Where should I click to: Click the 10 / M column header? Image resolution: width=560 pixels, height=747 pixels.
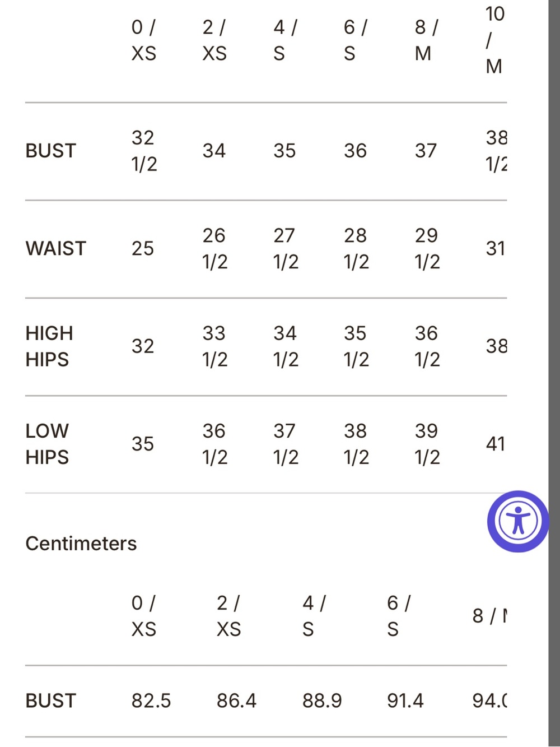[495, 40]
